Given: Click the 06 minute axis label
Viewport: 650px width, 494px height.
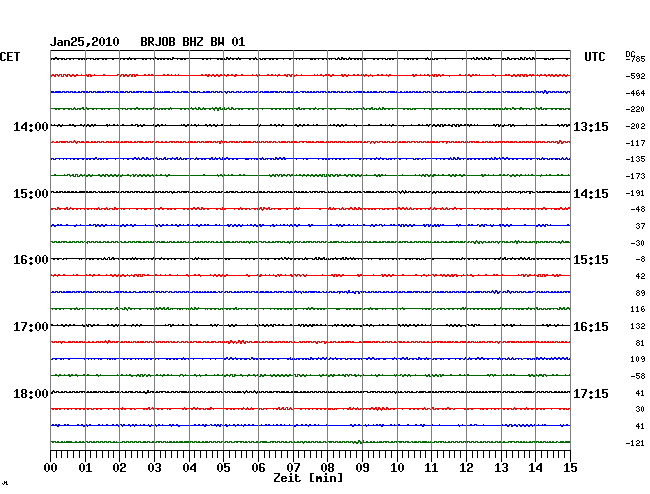Looking at the screenshot, I should click(258, 468).
